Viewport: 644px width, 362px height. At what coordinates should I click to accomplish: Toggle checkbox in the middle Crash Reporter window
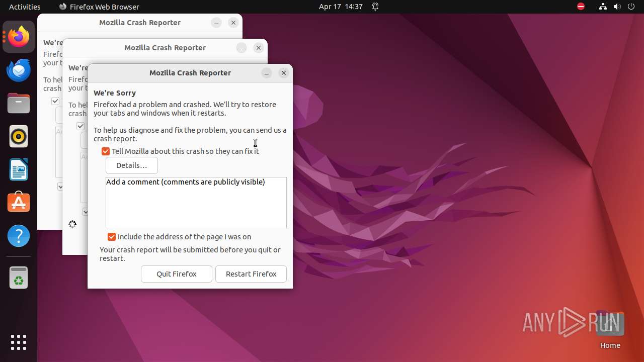[x=80, y=126]
